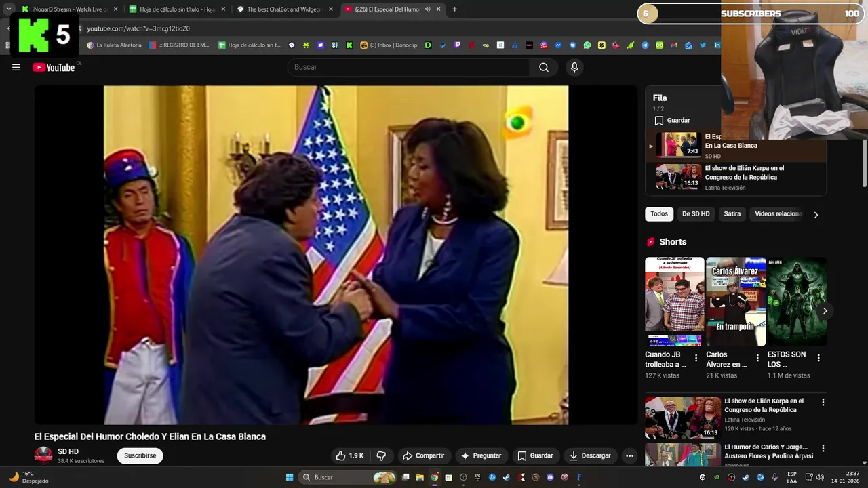Click the youtube.com address bar URL
This screenshot has width=868, height=488.
[x=138, y=28]
